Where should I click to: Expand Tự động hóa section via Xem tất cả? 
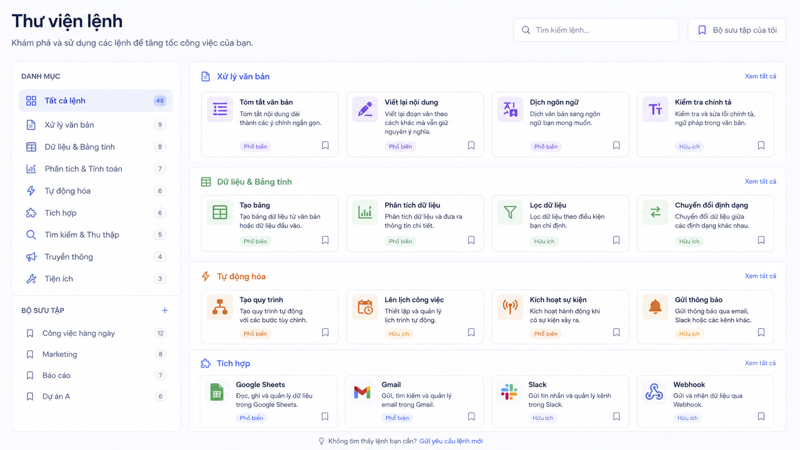click(760, 276)
